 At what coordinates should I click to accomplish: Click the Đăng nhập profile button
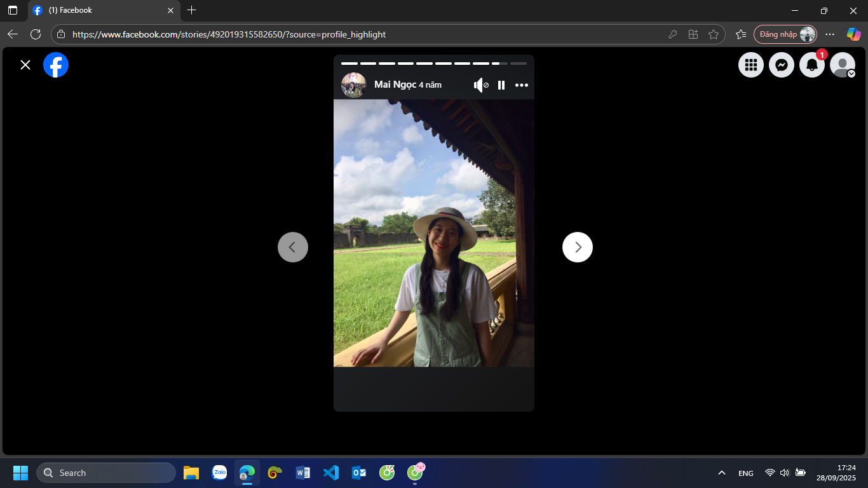click(785, 34)
